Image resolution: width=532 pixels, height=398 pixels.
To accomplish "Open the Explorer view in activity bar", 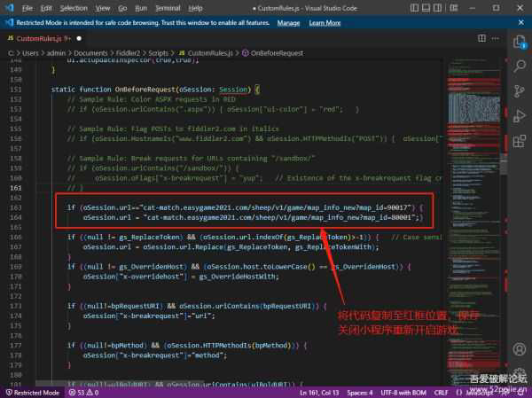I will [x=520, y=41].
